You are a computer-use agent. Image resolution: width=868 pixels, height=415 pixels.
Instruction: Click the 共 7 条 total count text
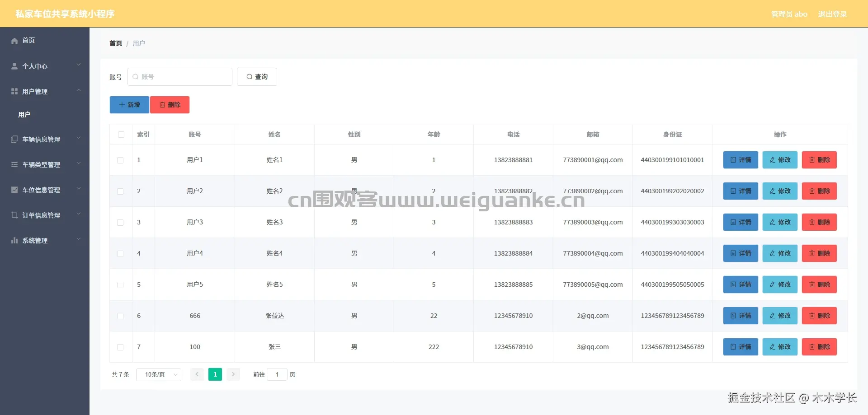[120, 374]
